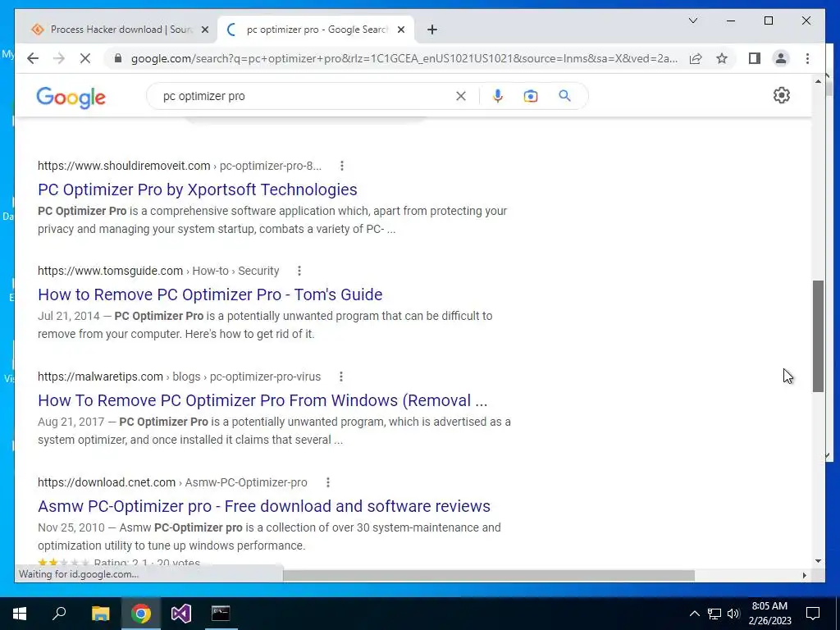The image size is (840, 630).
Task: Open tab search chevron in title bar
Action: (692, 21)
